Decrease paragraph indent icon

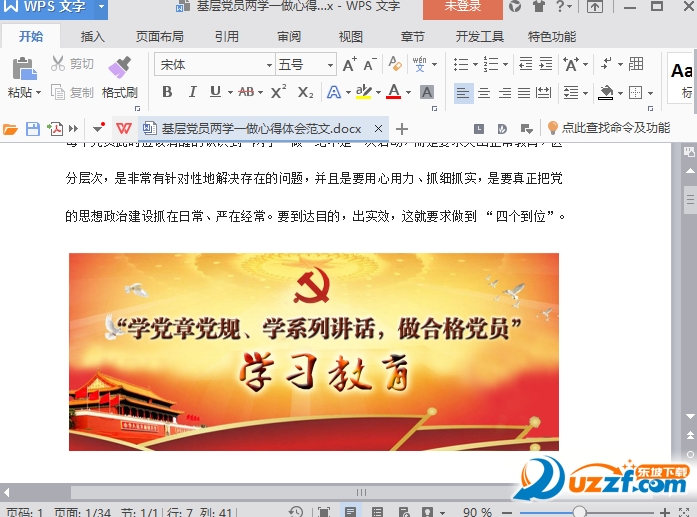(x=525, y=64)
